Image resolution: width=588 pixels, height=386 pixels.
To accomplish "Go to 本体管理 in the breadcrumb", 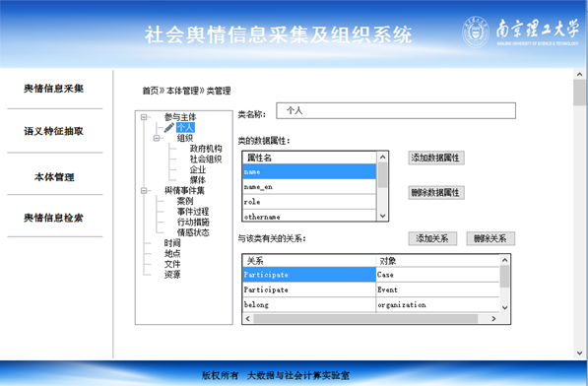I will pyautogui.click(x=182, y=91).
